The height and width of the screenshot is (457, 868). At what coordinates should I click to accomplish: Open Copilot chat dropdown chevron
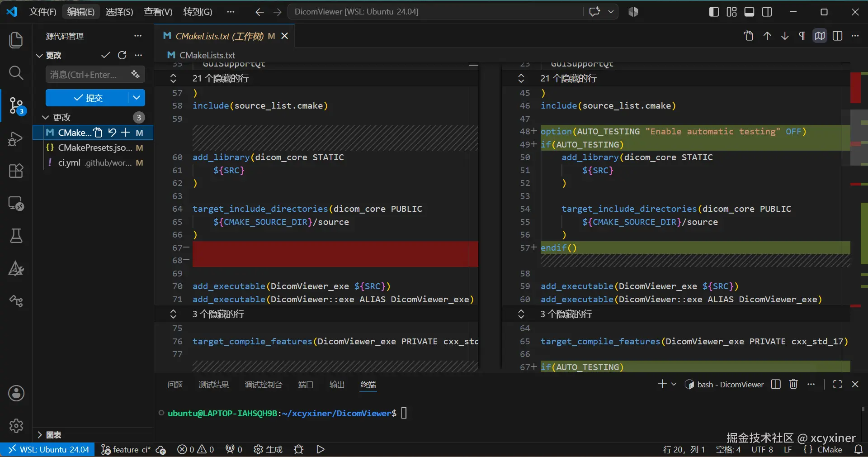click(611, 12)
